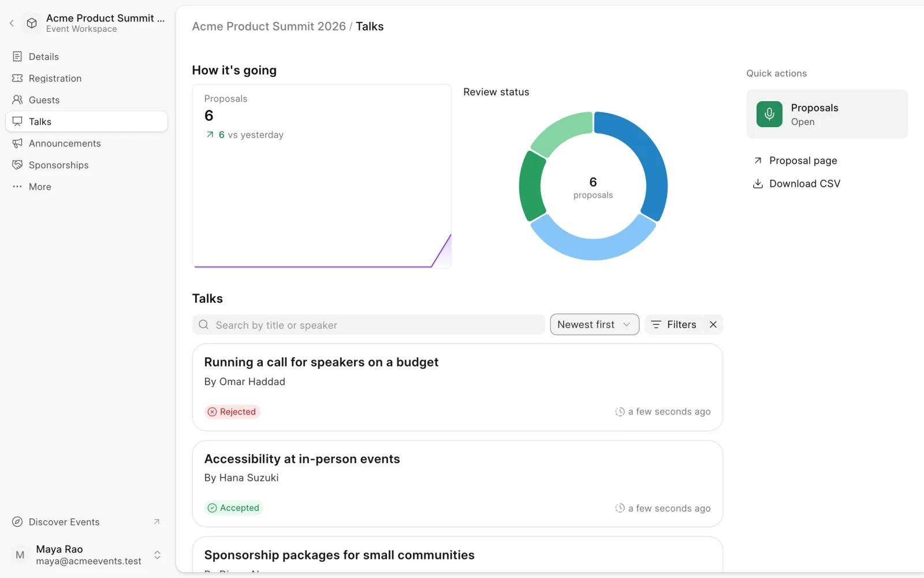Open Sponsorships from the sidebar
The image size is (924, 578).
87,165
